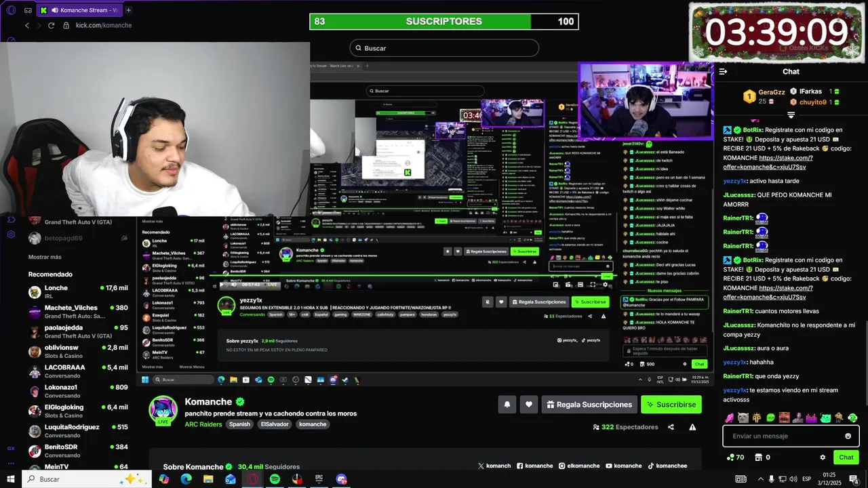Expand following list with Mostrar más
The width and height of the screenshot is (868, 488).
click(45, 257)
